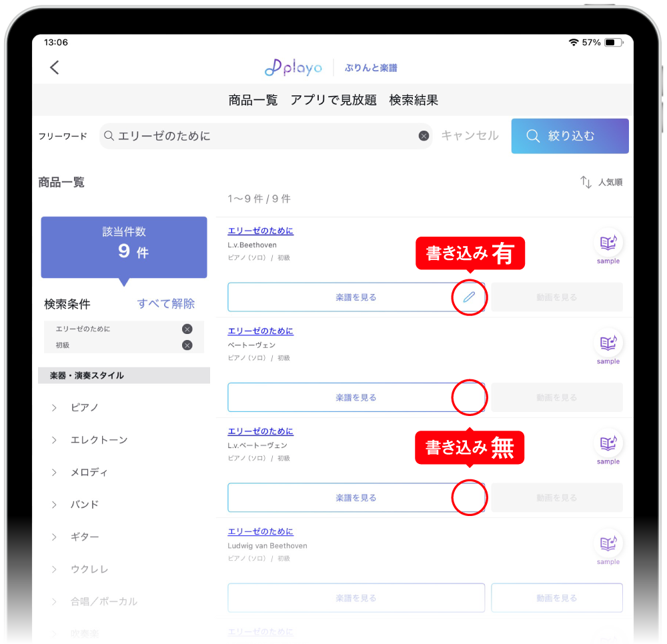Click the ぷりんと楽譜 header text

tap(370, 67)
